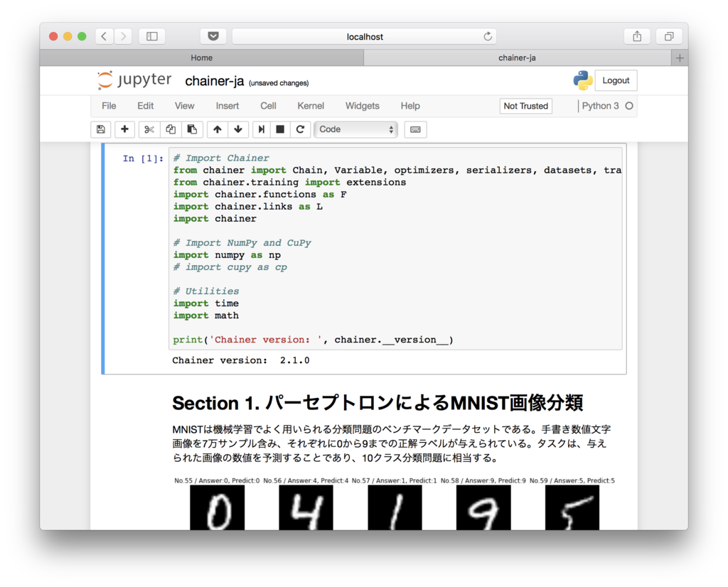Click the Jupyter logo
The height and width of the screenshot is (587, 728).
pyautogui.click(x=134, y=80)
